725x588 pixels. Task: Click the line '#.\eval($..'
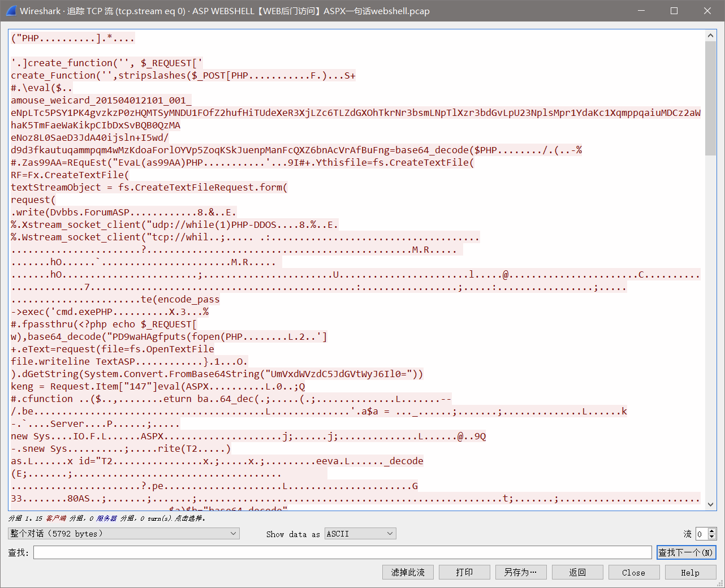pyautogui.click(x=42, y=88)
